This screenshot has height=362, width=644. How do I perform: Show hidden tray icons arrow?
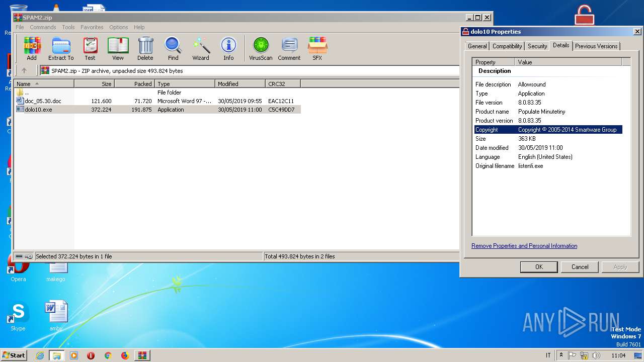[561, 355]
